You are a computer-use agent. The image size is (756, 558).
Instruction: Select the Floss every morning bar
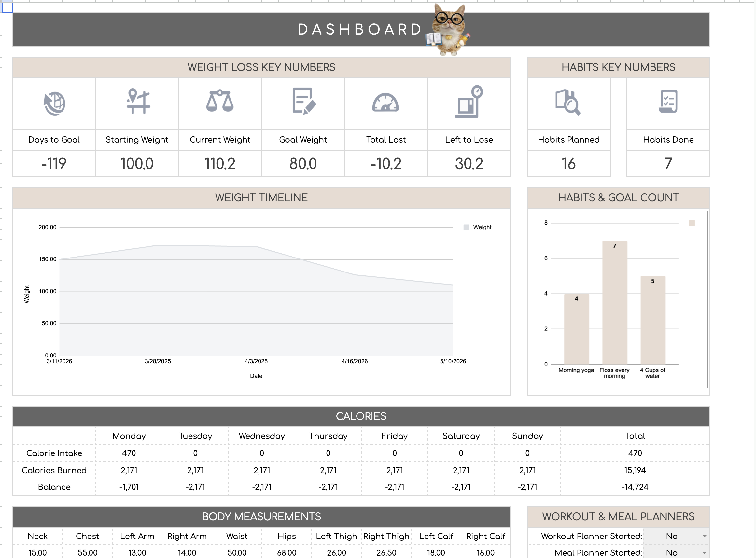click(615, 302)
